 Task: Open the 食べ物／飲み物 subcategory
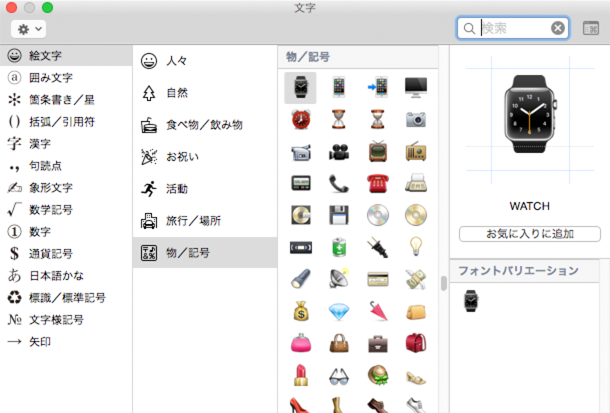[205, 125]
